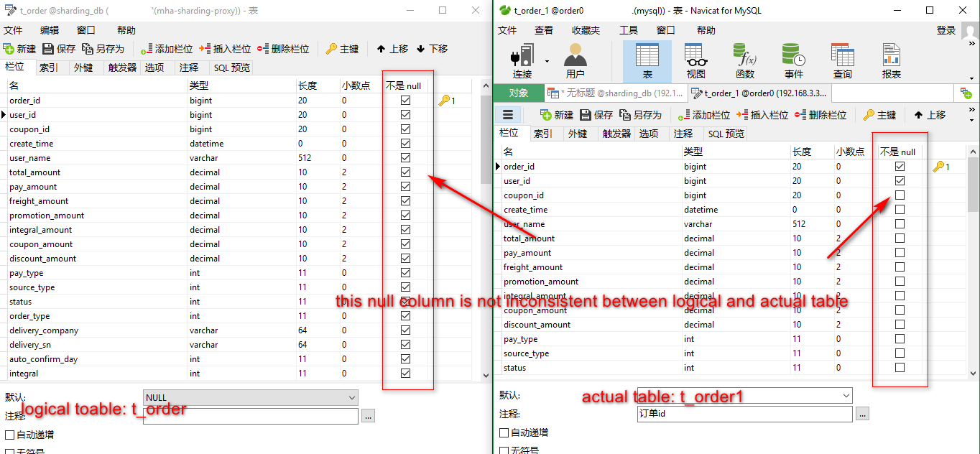Click 删除栏位 in the right t_order_1 window
980x454 pixels.
(820, 115)
